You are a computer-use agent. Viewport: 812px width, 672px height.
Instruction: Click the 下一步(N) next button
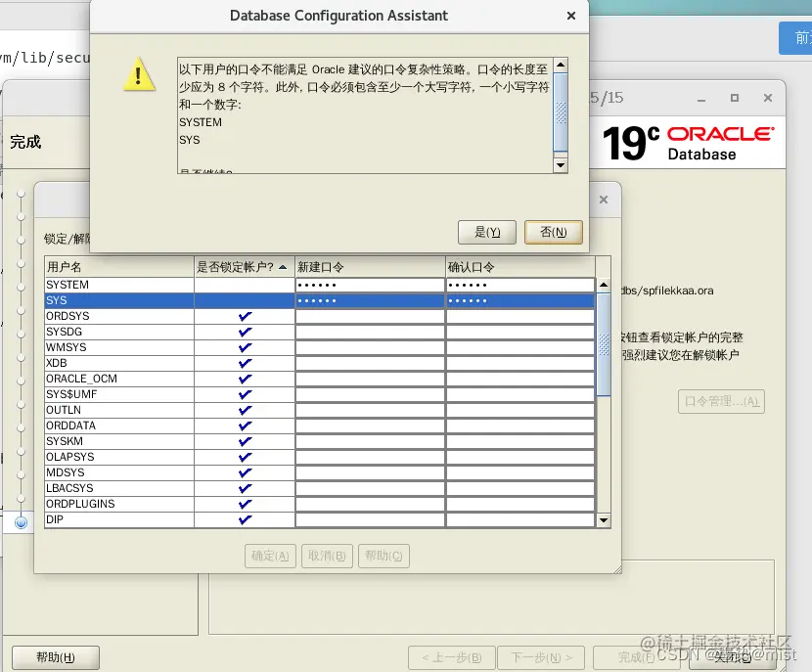click(541, 658)
